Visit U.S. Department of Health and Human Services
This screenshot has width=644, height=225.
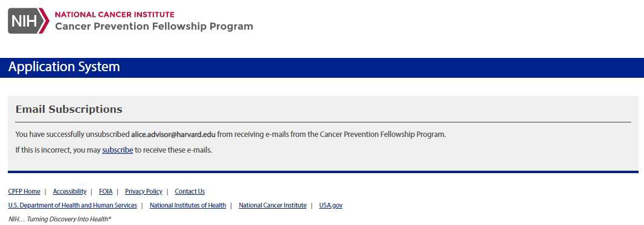pyautogui.click(x=72, y=205)
